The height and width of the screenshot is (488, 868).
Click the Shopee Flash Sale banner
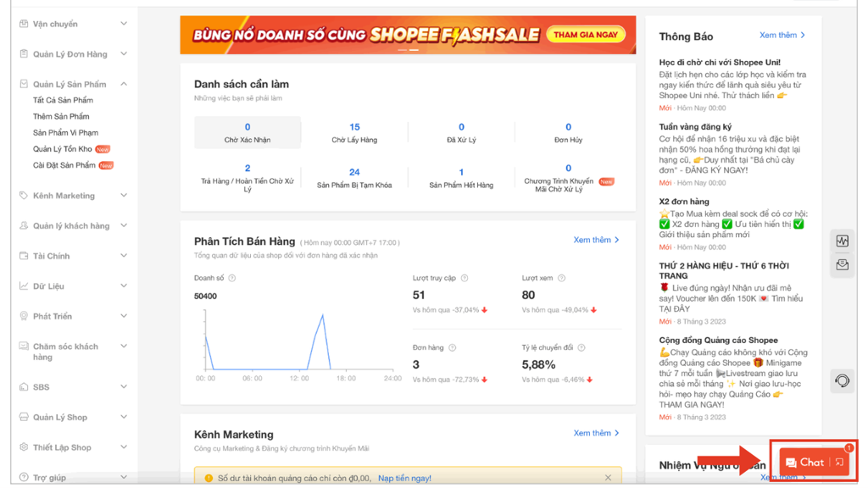408,35
